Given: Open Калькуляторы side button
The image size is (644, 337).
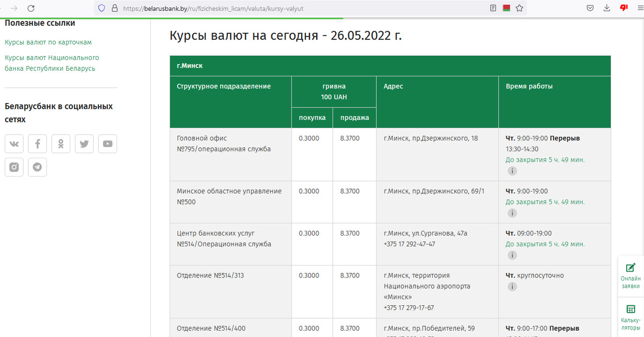Looking at the screenshot, I should (x=631, y=317).
